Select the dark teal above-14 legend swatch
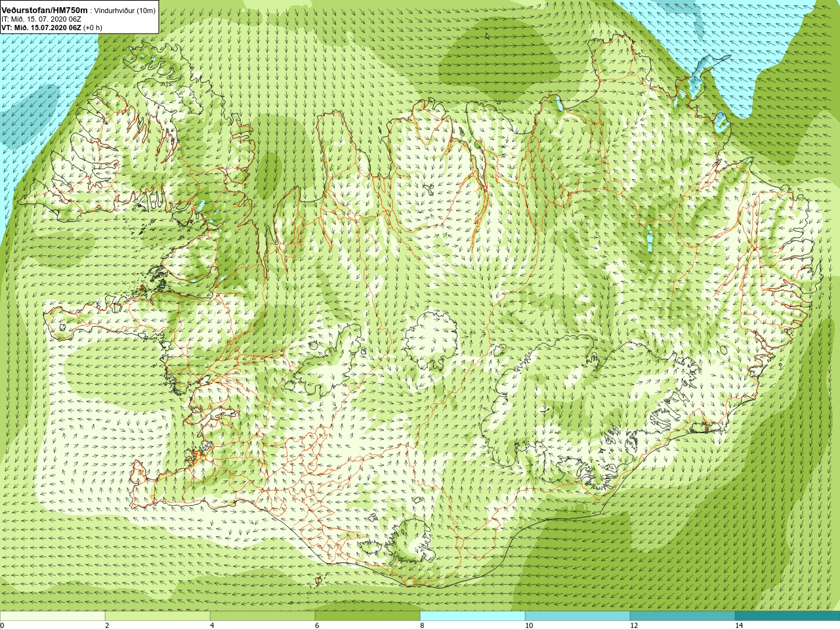This screenshot has width=840, height=630. coord(787,616)
